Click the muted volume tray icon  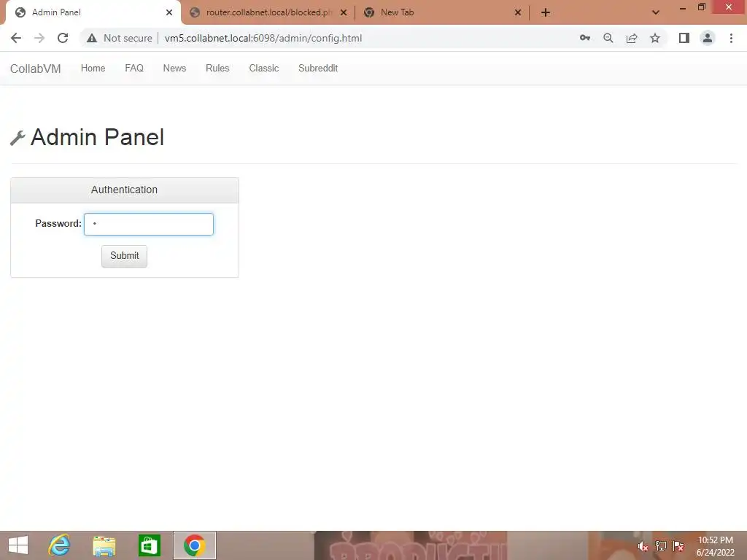pos(643,545)
